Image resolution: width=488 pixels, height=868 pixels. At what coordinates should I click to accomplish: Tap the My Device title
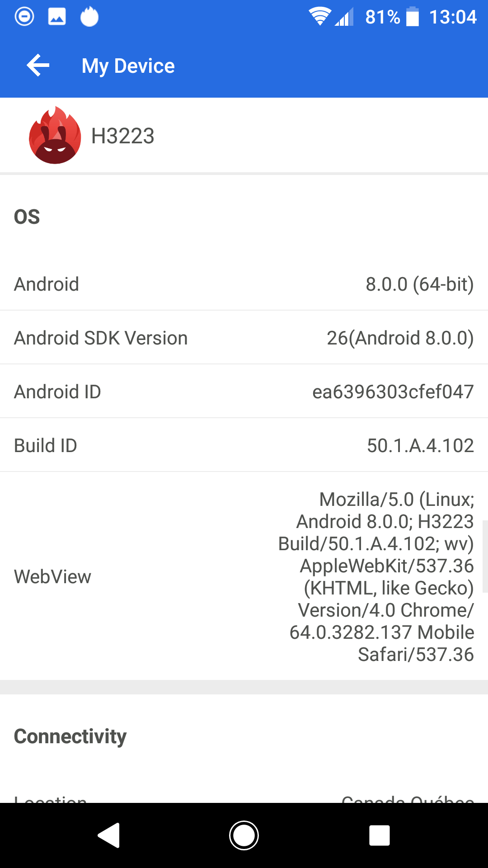coord(128,66)
